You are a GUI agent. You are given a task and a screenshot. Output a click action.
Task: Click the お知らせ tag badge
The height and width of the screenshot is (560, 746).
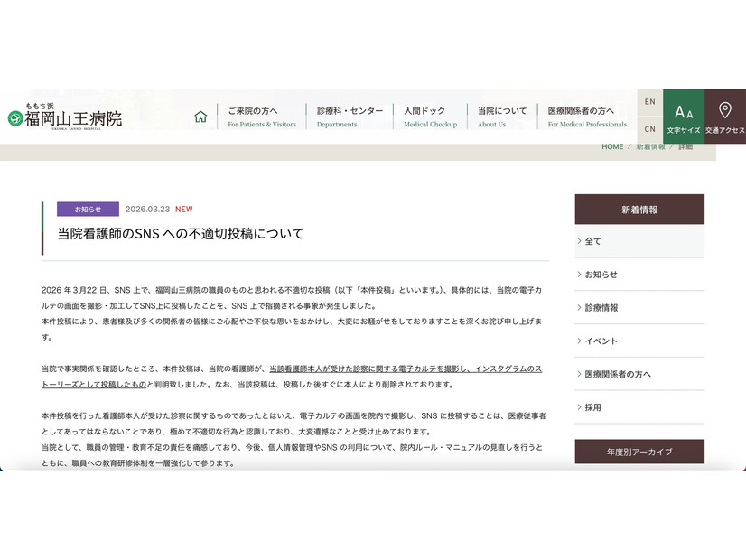(x=87, y=208)
